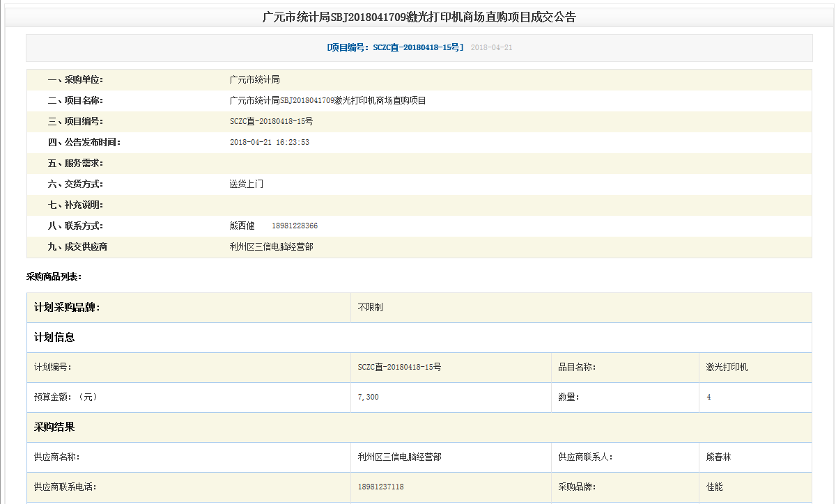Click the project number SCZC直-20180418-15号 header link
The height and width of the screenshot is (504, 836).
coord(395,47)
